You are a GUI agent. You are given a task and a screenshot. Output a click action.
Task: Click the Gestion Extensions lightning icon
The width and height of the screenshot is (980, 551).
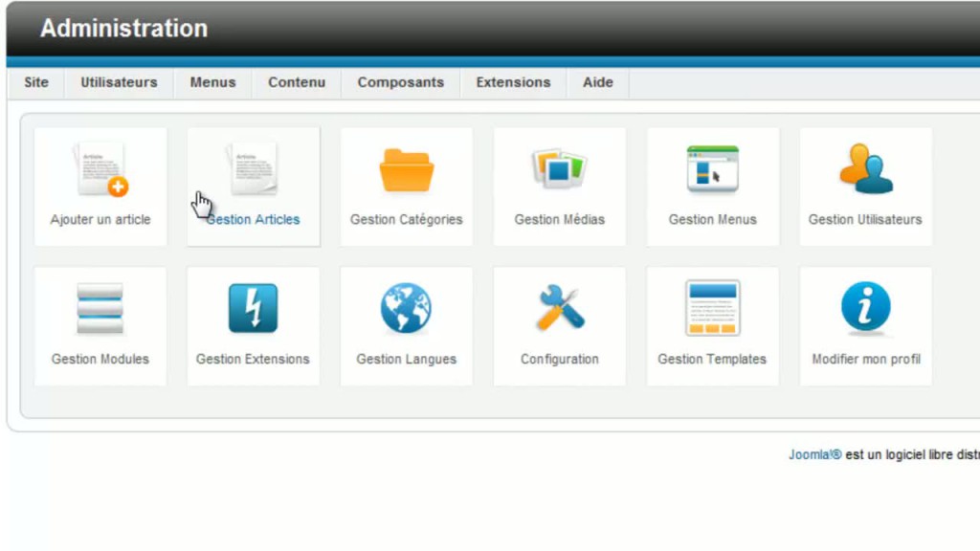[x=254, y=309]
